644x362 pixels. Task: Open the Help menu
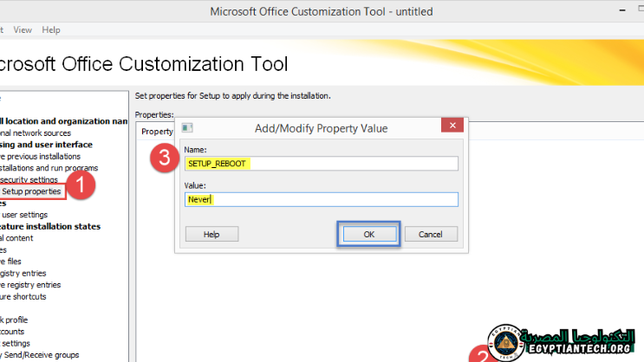click(51, 30)
